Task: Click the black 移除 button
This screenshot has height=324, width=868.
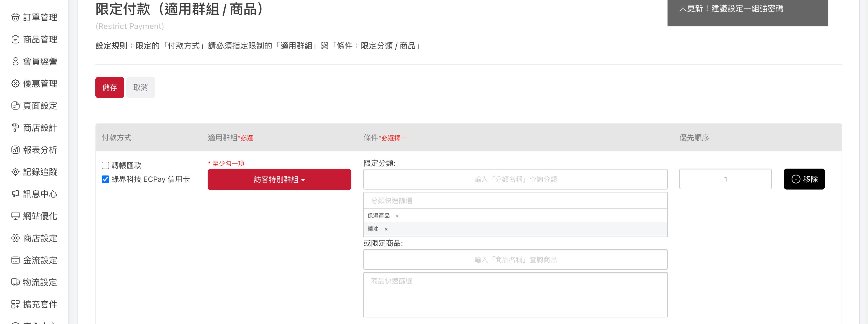Action: point(804,179)
